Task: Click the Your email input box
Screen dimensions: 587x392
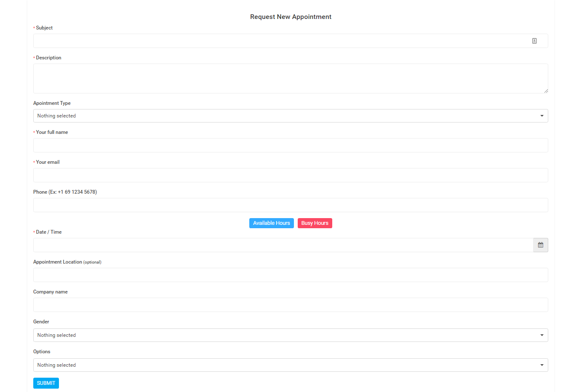Action: (x=291, y=175)
